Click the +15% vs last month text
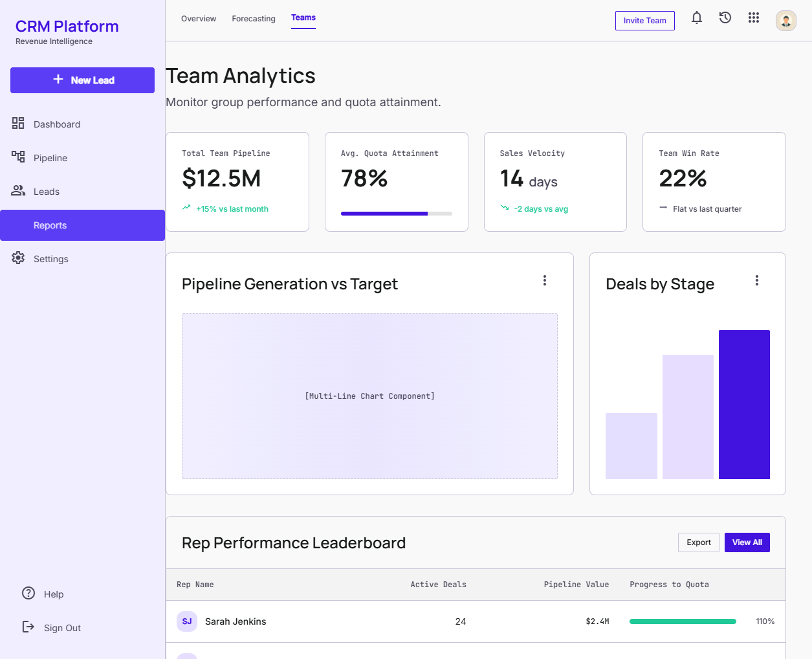Image resolution: width=812 pixels, height=659 pixels. click(232, 209)
